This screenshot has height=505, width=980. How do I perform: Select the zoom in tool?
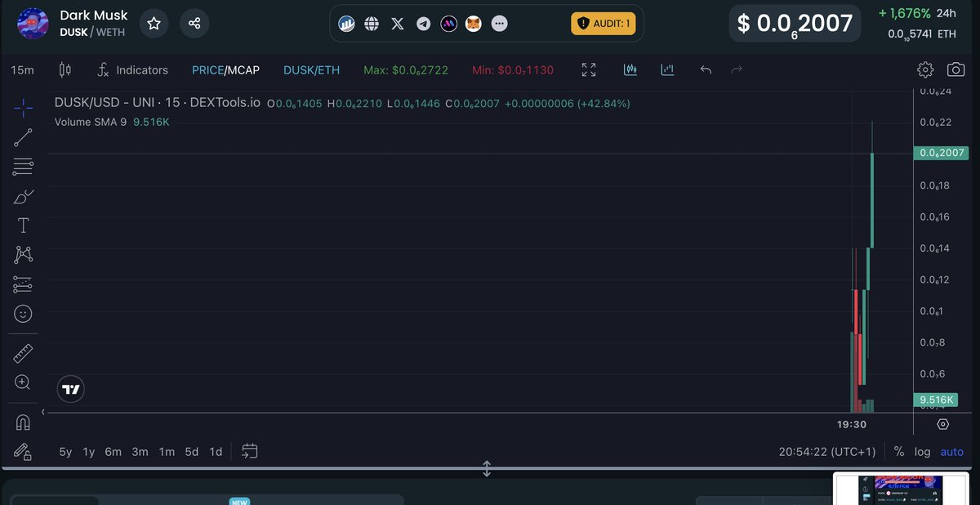click(x=23, y=382)
